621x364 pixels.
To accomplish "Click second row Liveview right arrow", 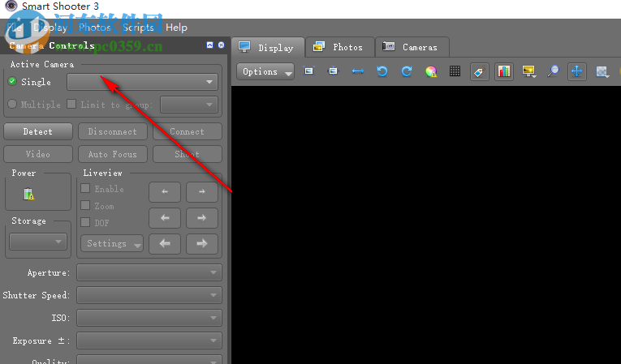I will pos(202,218).
